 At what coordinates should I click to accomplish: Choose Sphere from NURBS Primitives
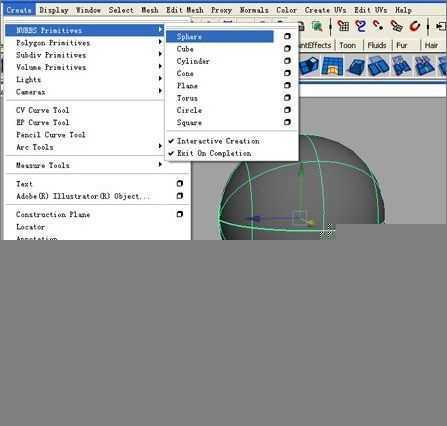click(x=220, y=36)
